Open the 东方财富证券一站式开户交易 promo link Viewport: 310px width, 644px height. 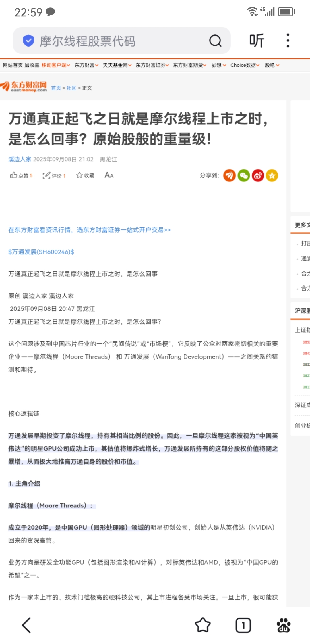pyautogui.click(x=90, y=230)
